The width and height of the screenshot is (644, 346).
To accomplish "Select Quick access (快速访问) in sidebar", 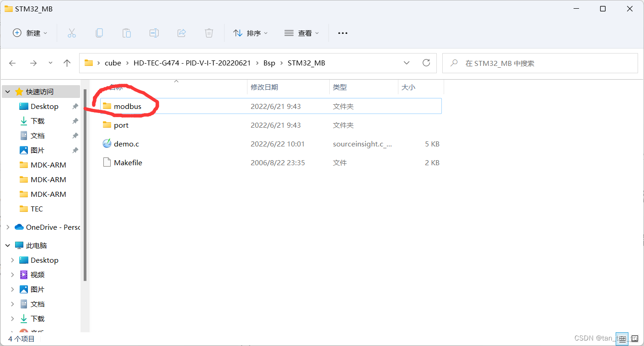I will point(40,92).
